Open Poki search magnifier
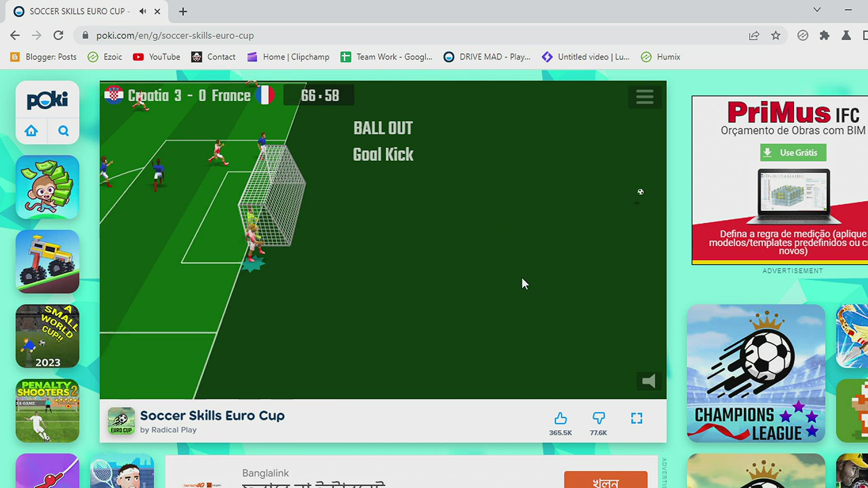Screen dimensions: 868x488 (x=63, y=131)
